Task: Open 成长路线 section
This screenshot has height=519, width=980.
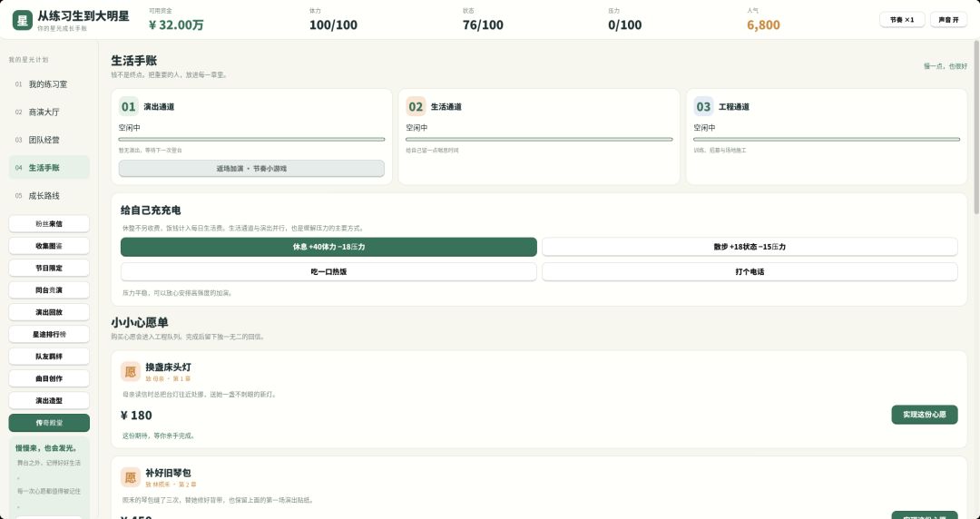Action: point(49,196)
